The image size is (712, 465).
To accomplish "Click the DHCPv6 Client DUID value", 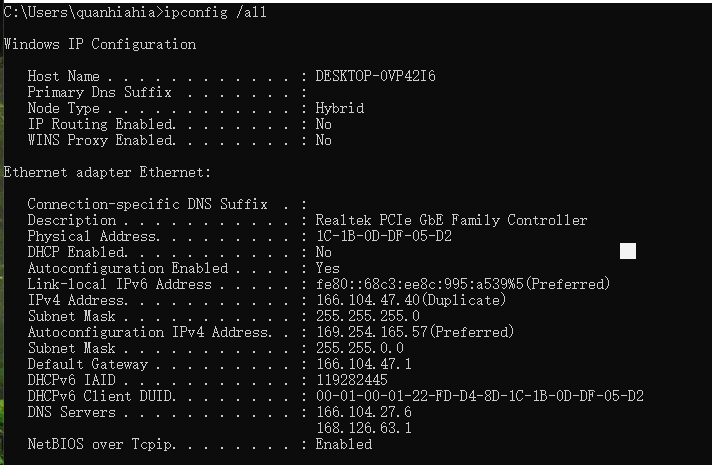I will coord(480,396).
